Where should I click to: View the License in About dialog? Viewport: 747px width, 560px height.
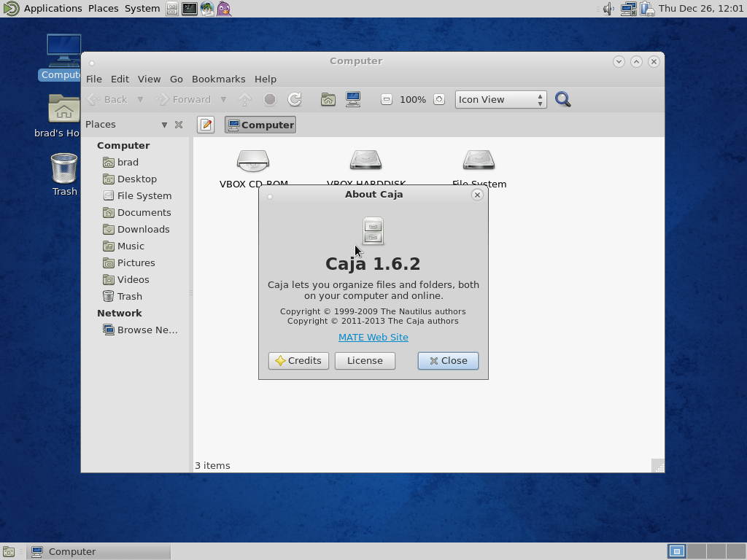click(x=365, y=361)
